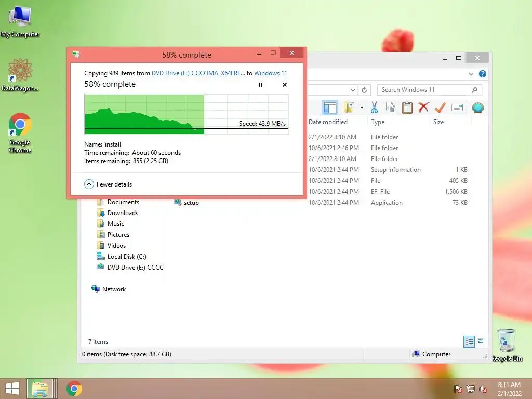Screen dimensions: 532x399
Task: Click the Application type cell
Action: click(387, 202)
